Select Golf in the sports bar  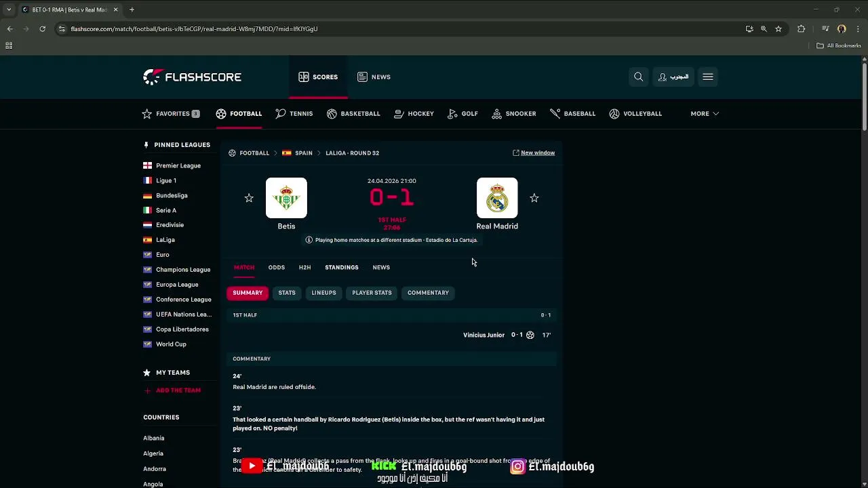coord(462,114)
